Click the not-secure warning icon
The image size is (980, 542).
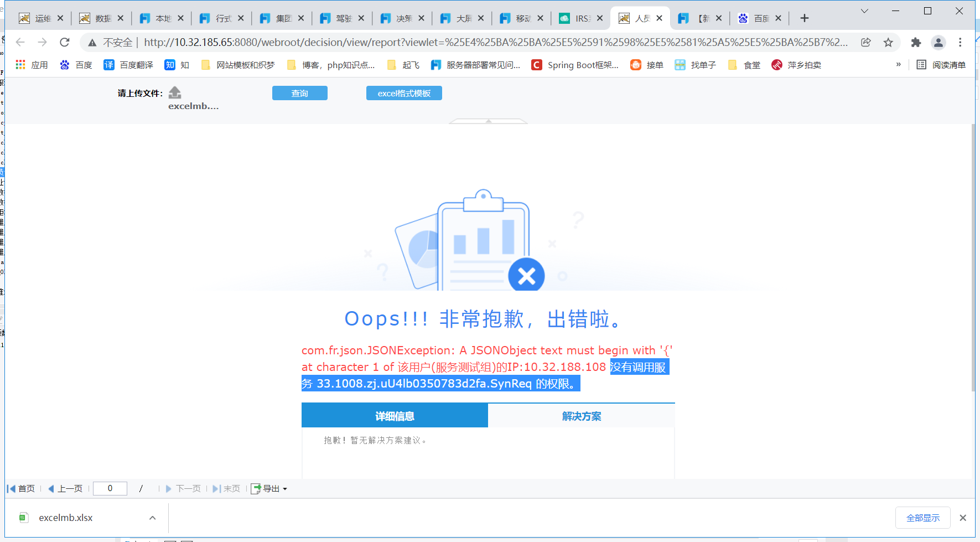[92, 43]
